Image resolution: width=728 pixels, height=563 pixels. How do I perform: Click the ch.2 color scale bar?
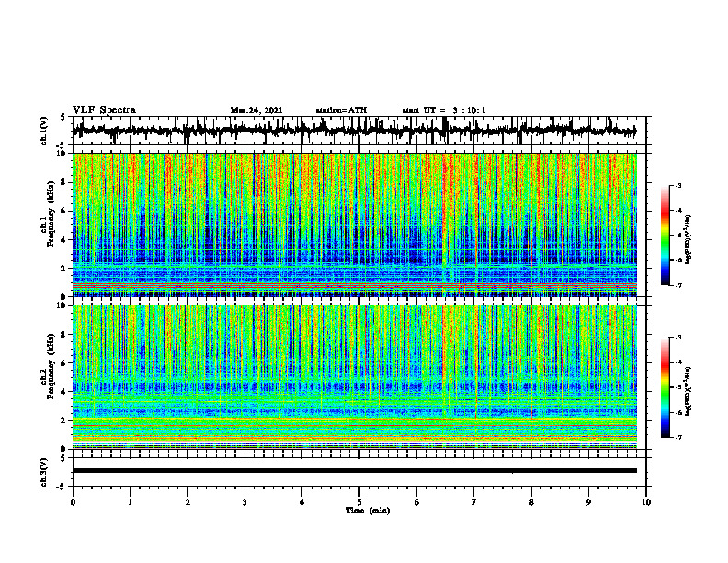pyautogui.click(x=665, y=387)
